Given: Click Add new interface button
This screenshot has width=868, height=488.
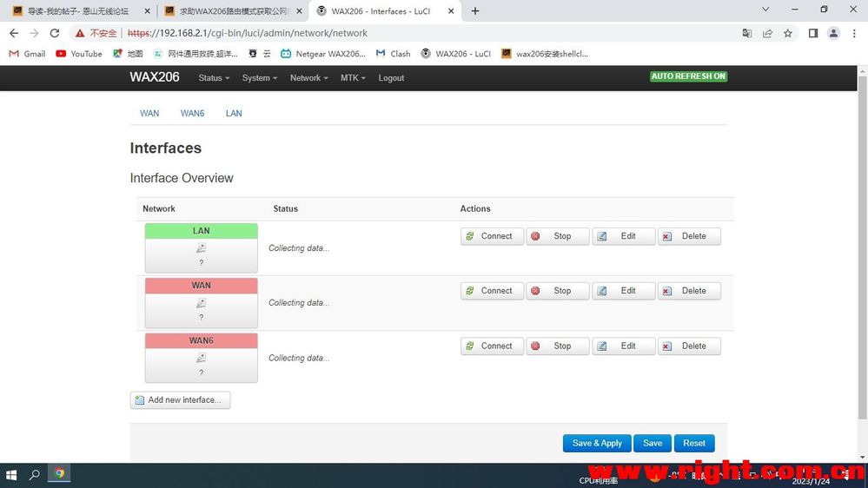Looking at the screenshot, I should 180,400.
